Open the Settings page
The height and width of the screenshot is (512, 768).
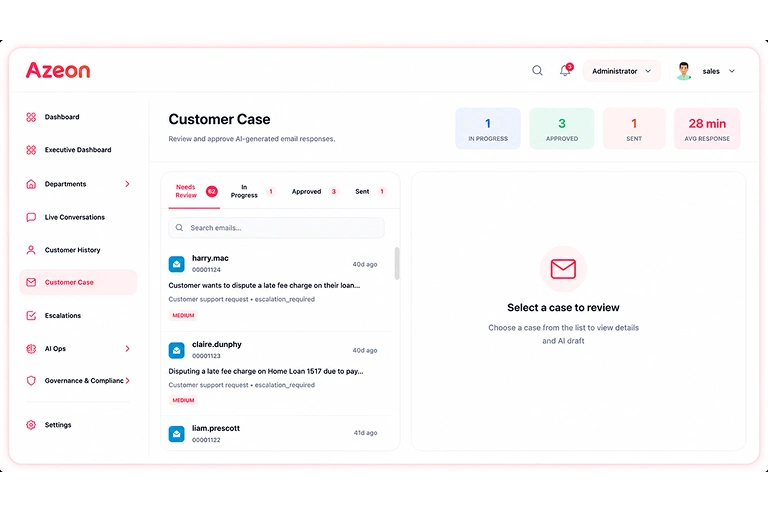[58, 425]
